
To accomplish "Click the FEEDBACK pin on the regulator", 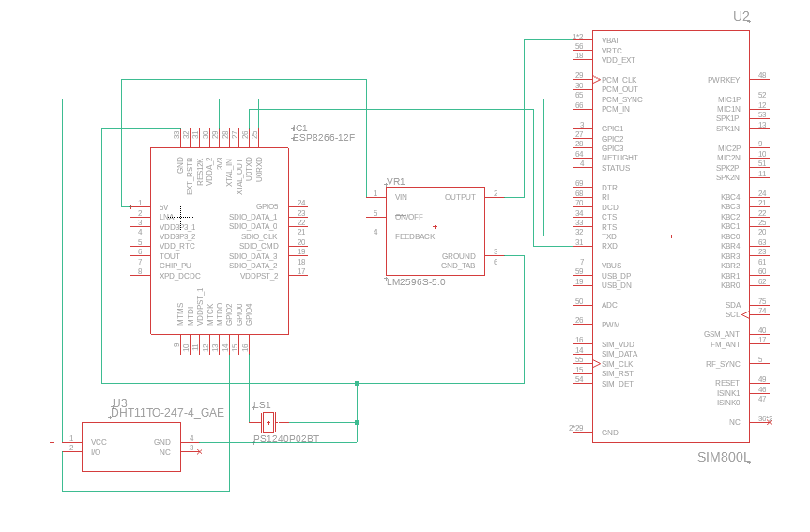I will pos(414,236).
